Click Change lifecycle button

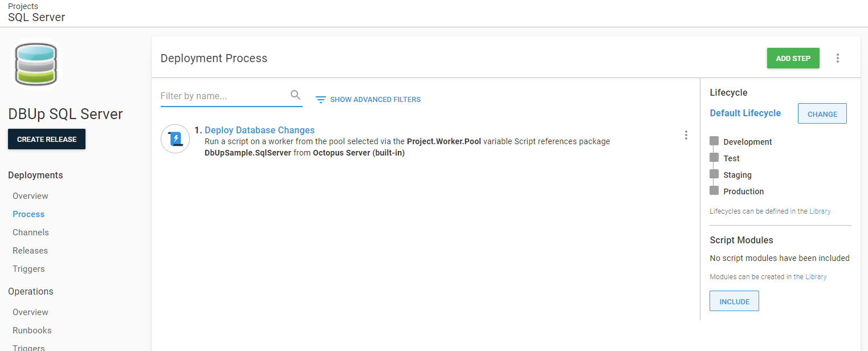click(822, 113)
